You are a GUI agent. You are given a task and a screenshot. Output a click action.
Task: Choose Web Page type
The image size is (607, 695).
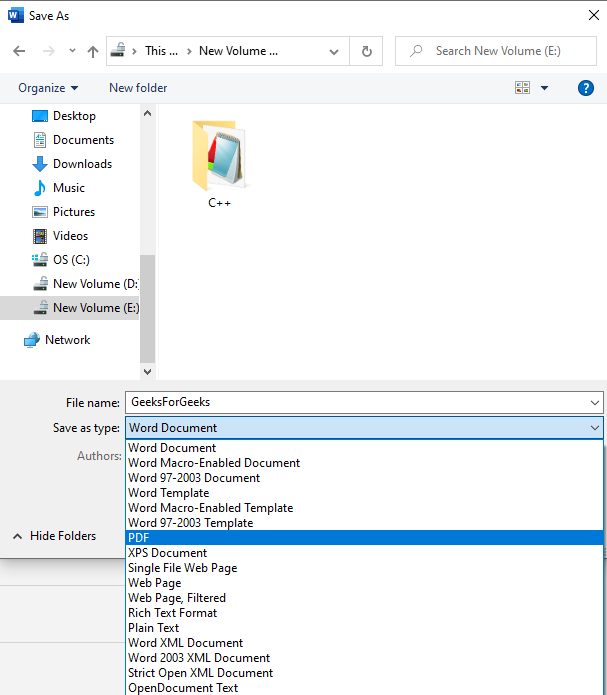364,583
